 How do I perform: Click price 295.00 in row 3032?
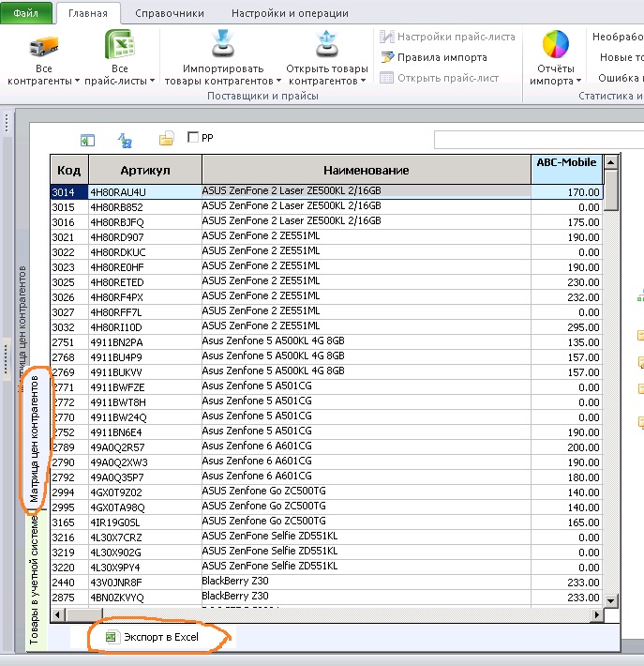point(566,327)
